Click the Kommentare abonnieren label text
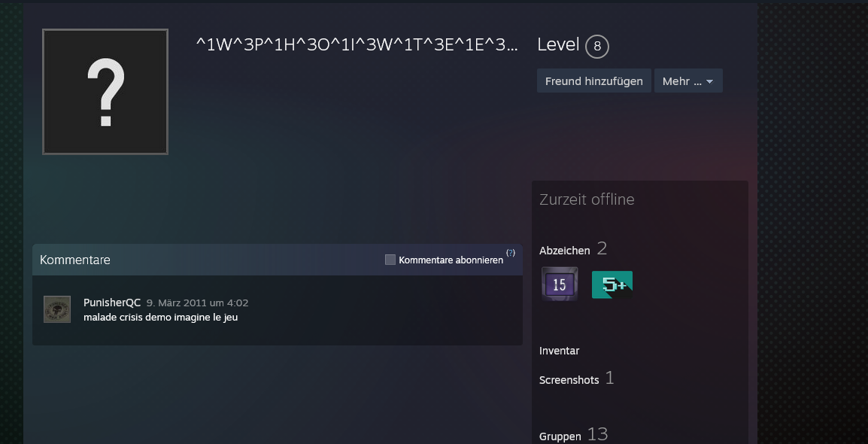This screenshot has height=444, width=868. point(451,260)
